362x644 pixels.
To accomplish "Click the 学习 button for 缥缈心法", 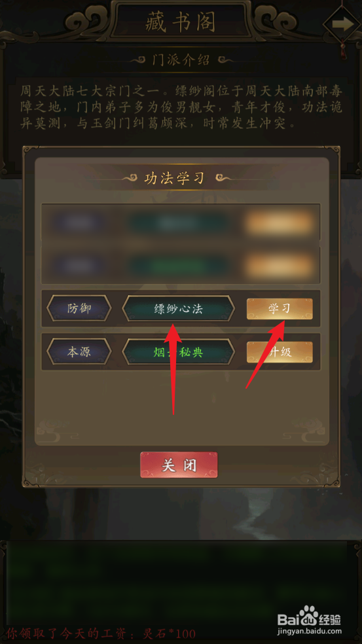I will click(x=280, y=308).
